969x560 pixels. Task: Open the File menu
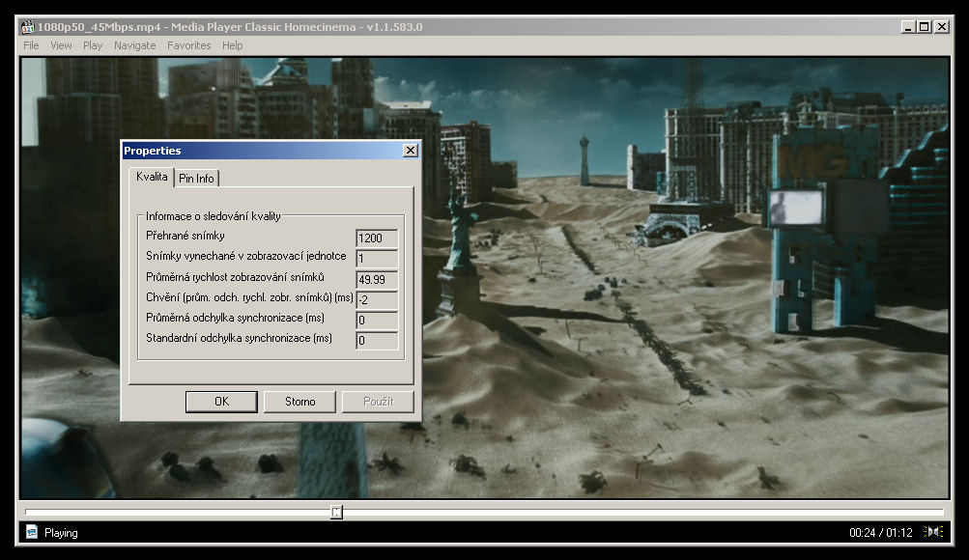coord(31,45)
